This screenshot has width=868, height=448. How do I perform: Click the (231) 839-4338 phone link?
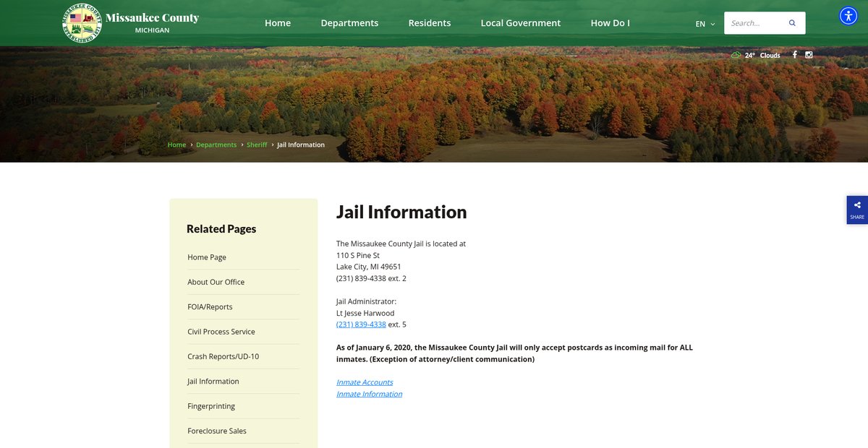[361, 324]
